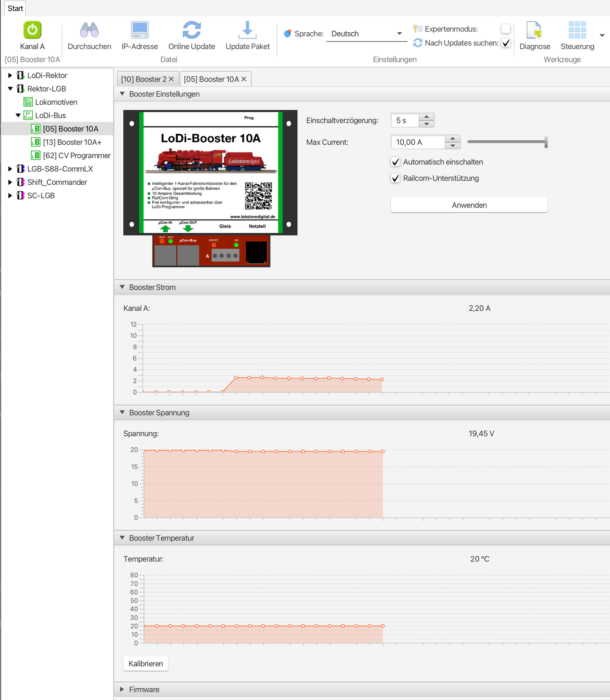Collapse the LoDi-Bus tree node
Screen dimensions: 610x700
(x=18, y=116)
